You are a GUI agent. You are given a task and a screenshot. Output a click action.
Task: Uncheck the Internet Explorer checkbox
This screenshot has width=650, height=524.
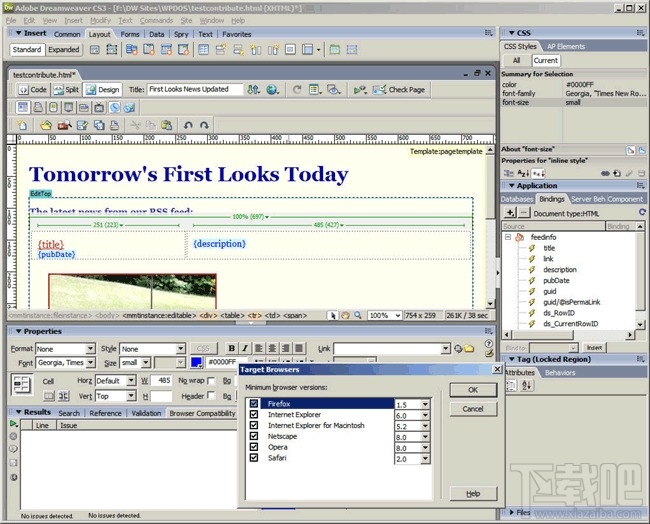click(x=254, y=414)
